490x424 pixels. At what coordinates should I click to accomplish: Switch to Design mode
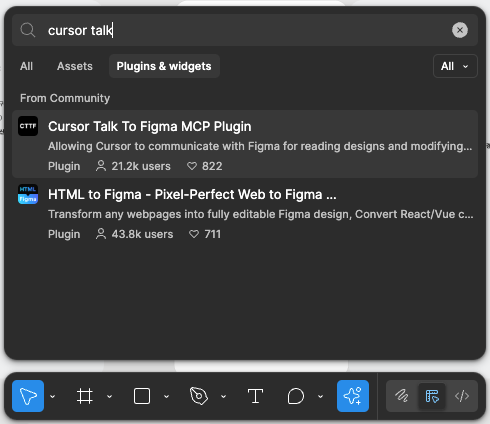(x=432, y=396)
